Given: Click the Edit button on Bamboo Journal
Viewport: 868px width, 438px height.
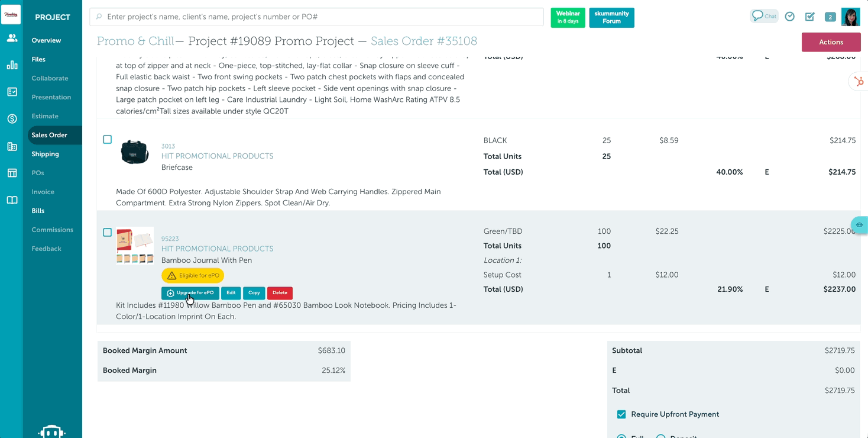Looking at the screenshot, I should click(x=231, y=292).
